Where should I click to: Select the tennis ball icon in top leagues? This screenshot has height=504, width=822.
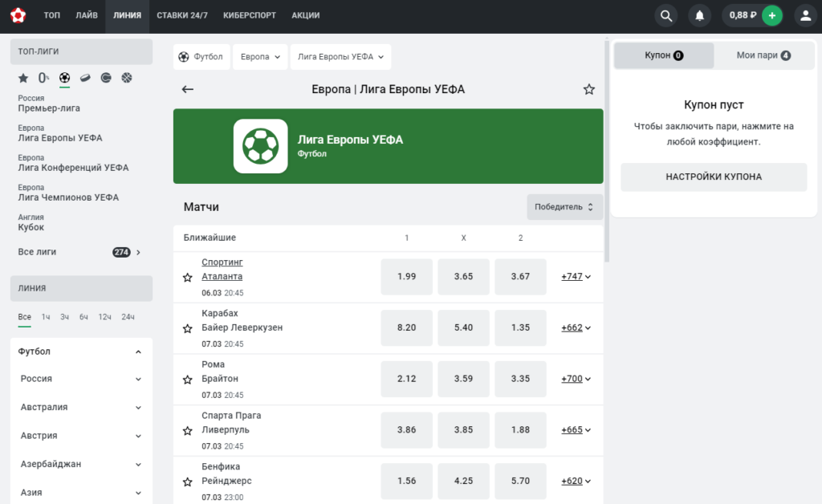click(106, 78)
